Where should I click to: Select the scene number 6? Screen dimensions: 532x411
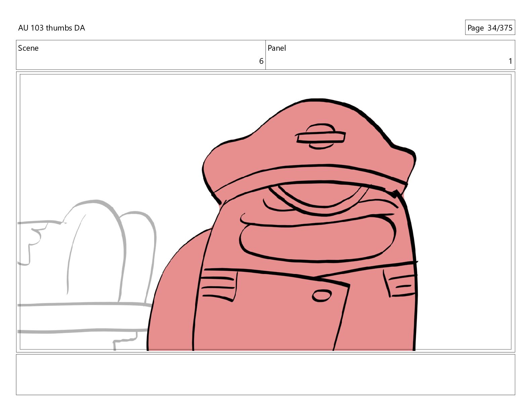(x=261, y=61)
